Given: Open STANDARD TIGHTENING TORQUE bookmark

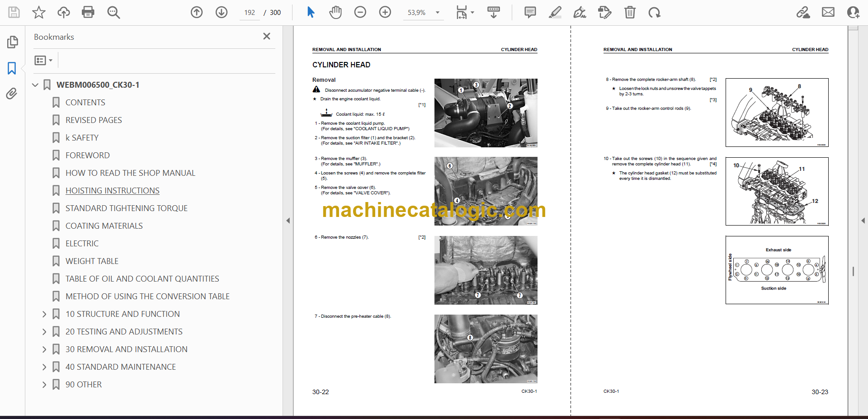Looking at the screenshot, I should [x=126, y=208].
